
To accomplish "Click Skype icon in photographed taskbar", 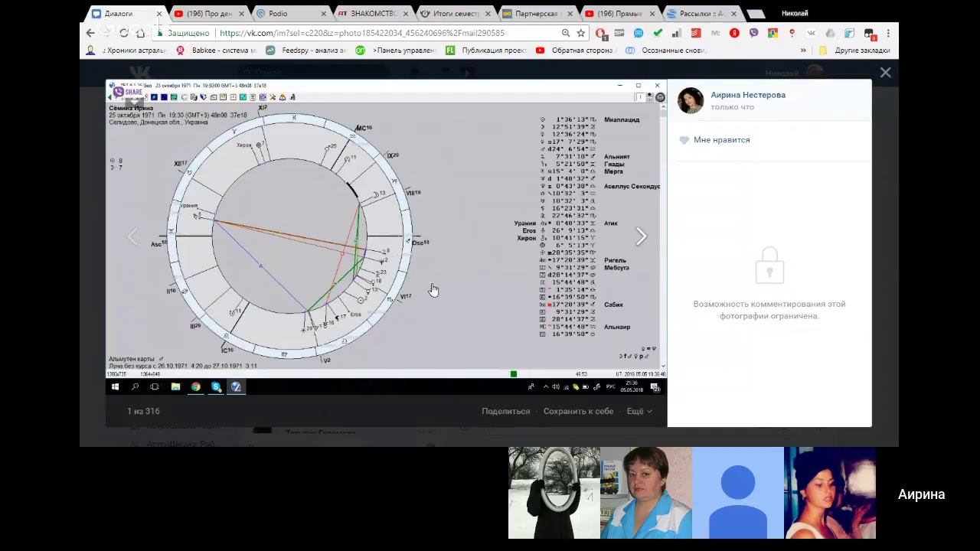I will (x=216, y=387).
